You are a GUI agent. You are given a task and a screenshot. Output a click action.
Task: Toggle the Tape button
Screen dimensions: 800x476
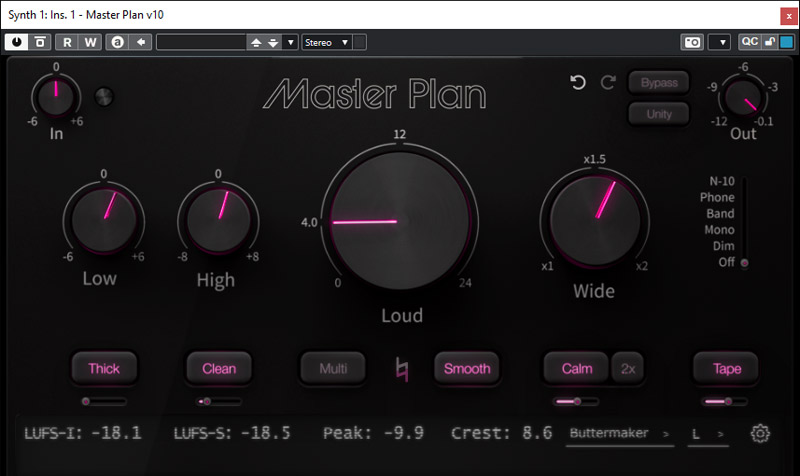coord(727,368)
